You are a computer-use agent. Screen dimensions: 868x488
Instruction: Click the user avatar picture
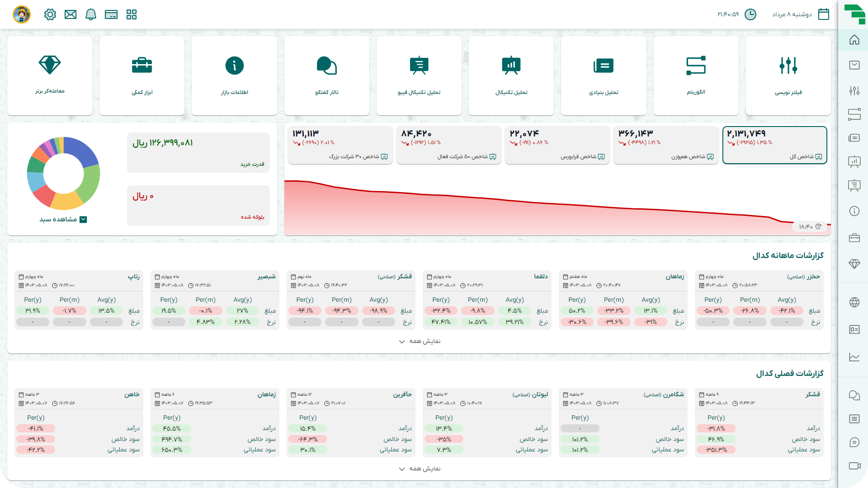pos(22,14)
